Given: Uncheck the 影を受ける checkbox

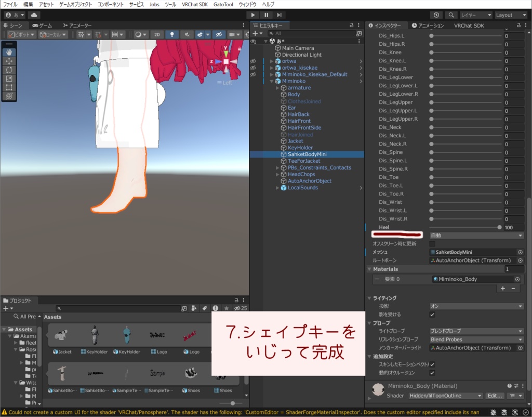Looking at the screenshot, I should pos(432,315).
